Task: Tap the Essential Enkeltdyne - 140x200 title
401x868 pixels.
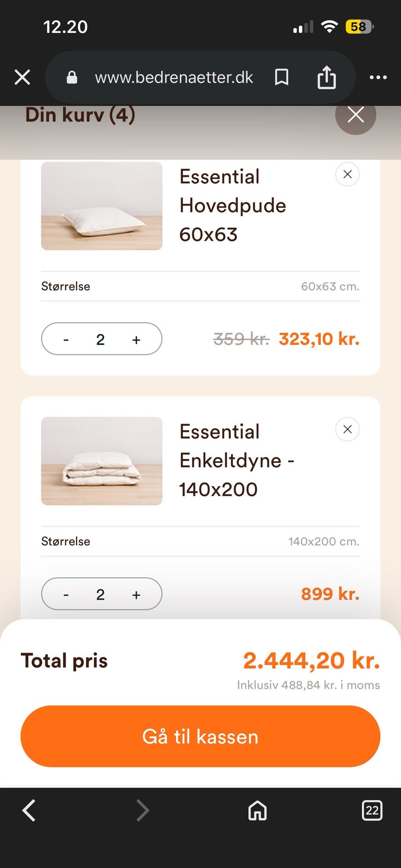Action: [x=236, y=460]
